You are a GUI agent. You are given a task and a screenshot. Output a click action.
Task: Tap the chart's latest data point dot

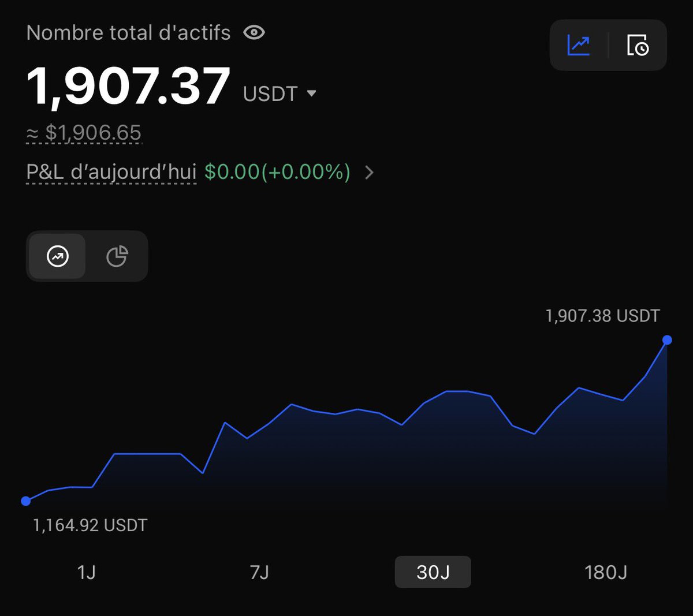667,340
